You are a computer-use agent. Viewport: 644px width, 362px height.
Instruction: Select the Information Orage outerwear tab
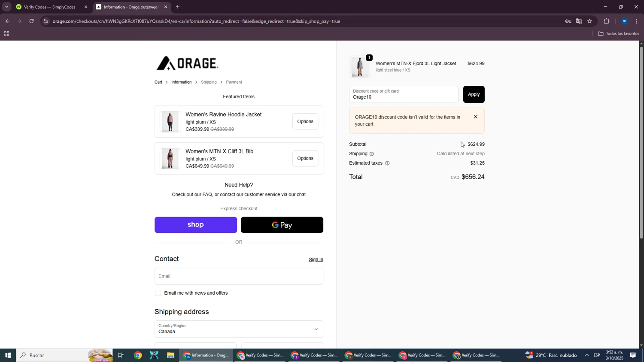132,7
